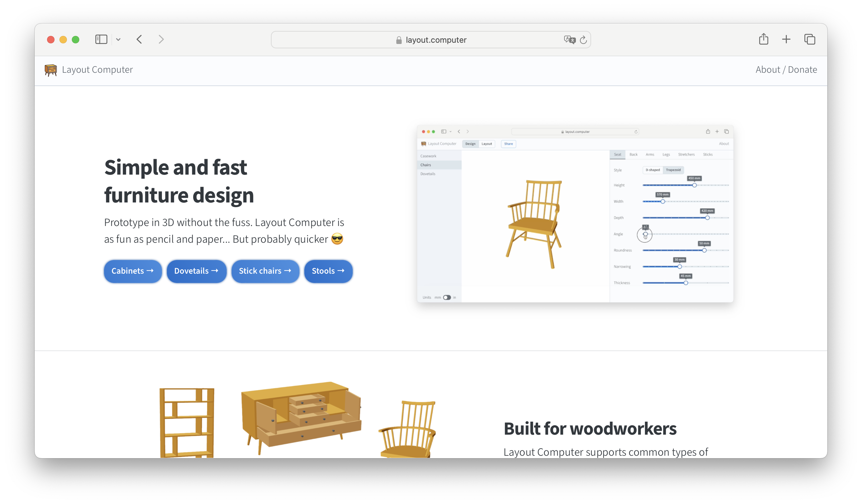This screenshot has width=862, height=504.
Task: Click the Stools button
Action: click(328, 271)
